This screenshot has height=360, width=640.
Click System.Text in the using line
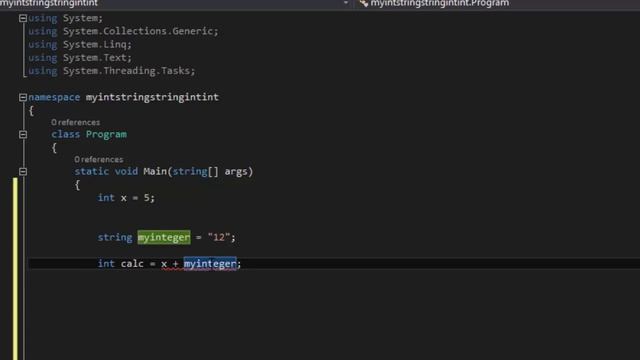[x=95, y=58]
